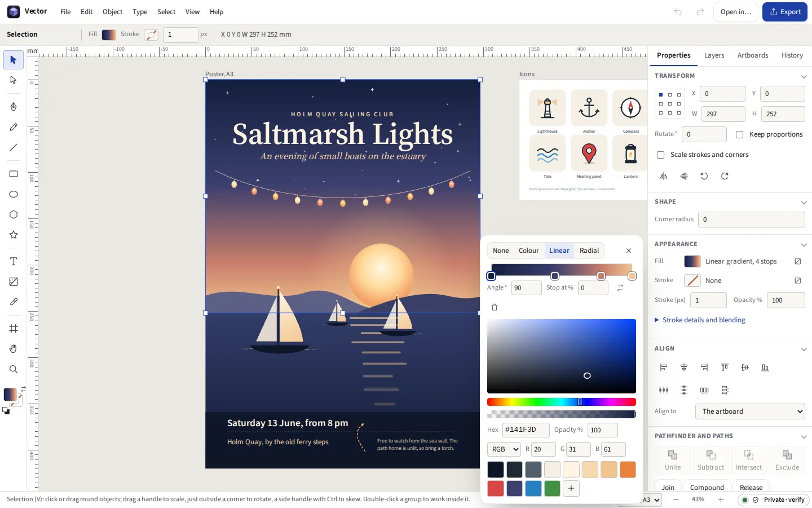Swap fill and stroke colours

(23, 388)
